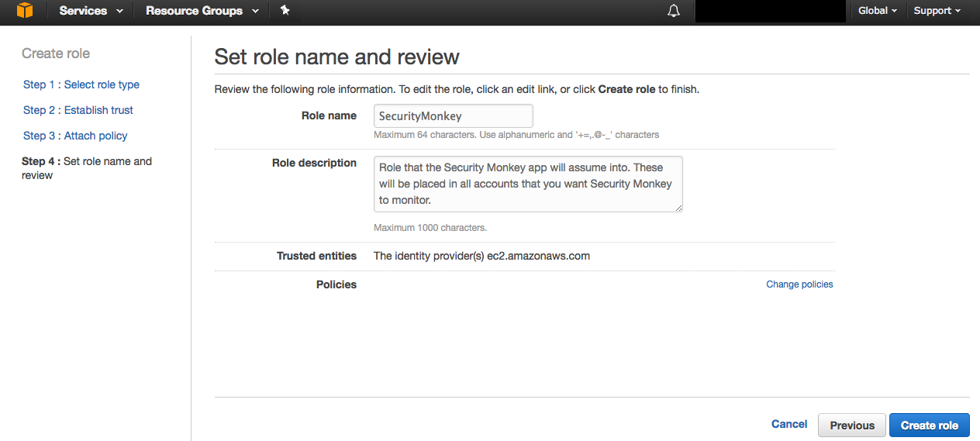The image size is (980, 441).
Task: Open the Global region dropdown
Action: click(878, 11)
